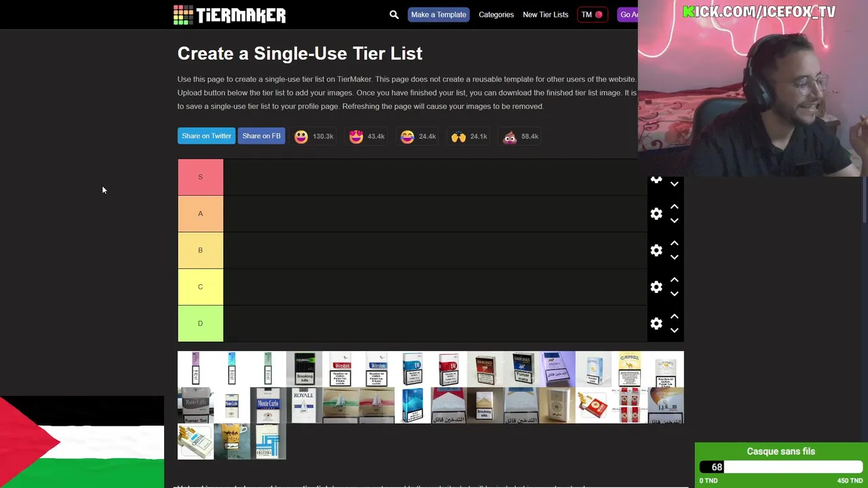Click the 58.4k reaction count
The image size is (868, 488).
pos(530,136)
